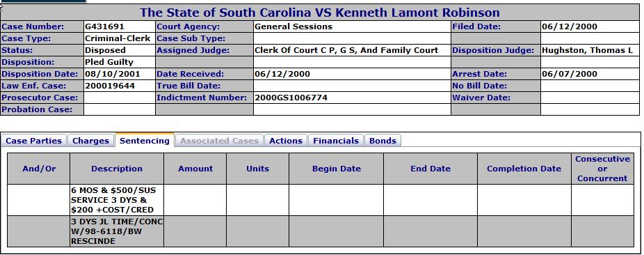View the Financials tab

pos(336,141)
